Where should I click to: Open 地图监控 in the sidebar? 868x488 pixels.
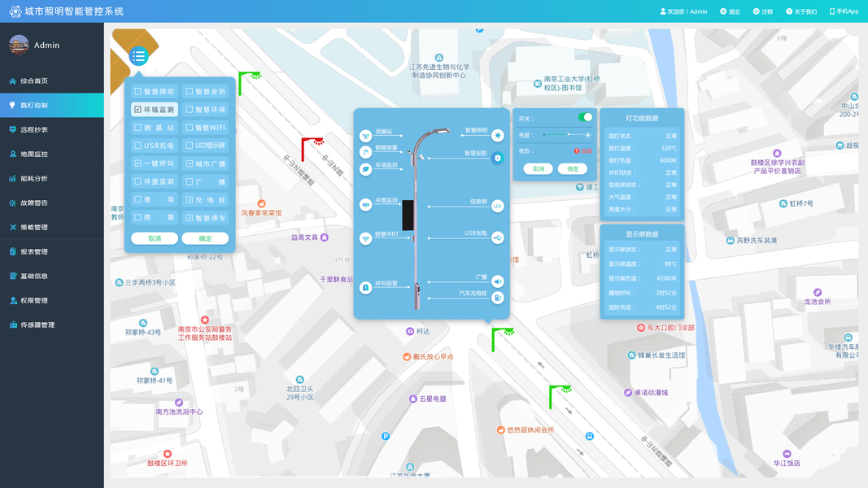click(x=52, y=154)
